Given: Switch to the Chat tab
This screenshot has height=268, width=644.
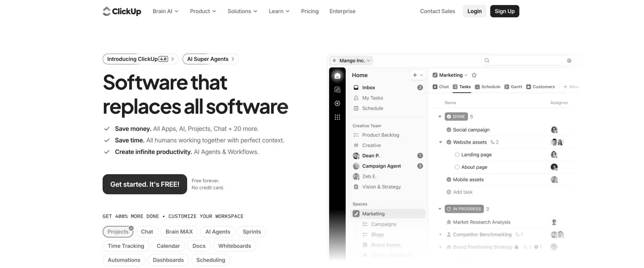Looking at the screenshot, I should click(441, 87).
